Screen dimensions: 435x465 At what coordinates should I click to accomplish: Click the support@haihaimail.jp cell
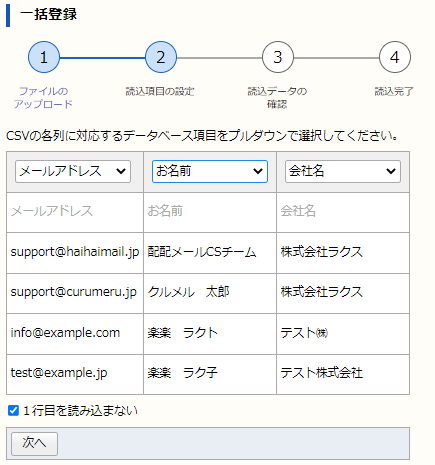point(75,253)
